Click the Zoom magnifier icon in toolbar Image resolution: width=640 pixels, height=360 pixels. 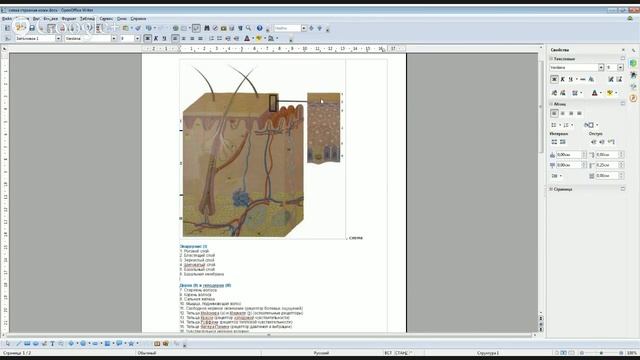[249, 28]
